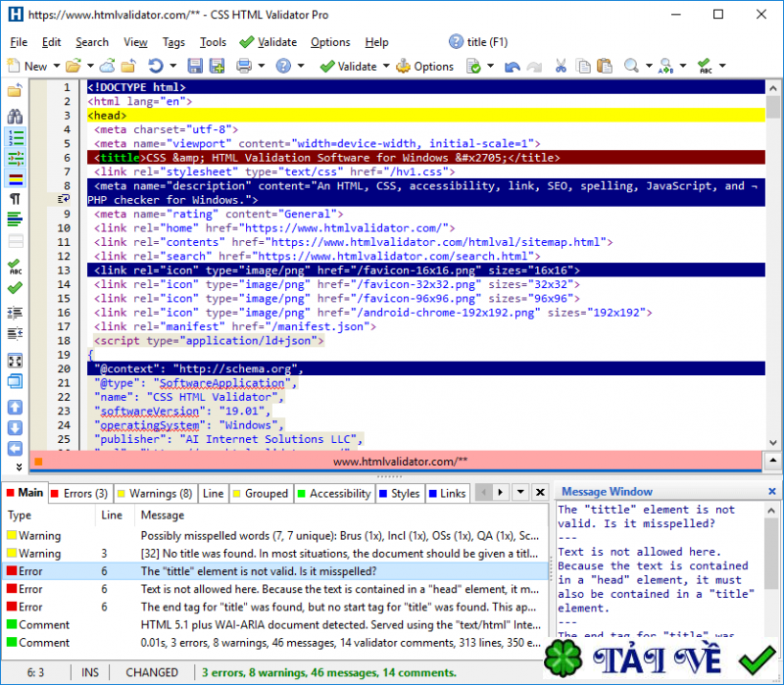Run validation via the Validate toolbar icon
784x685 pixels.
coord(329,66)
